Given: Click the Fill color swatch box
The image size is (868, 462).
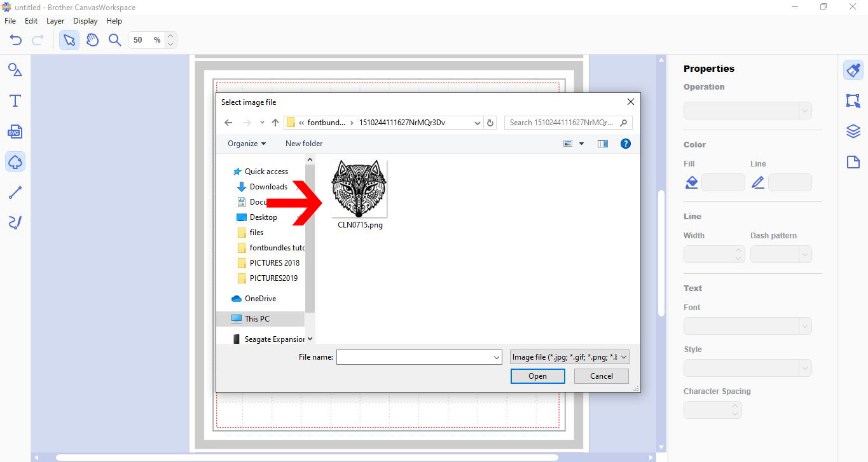Looking at the screenshot, I should [723, 182].
